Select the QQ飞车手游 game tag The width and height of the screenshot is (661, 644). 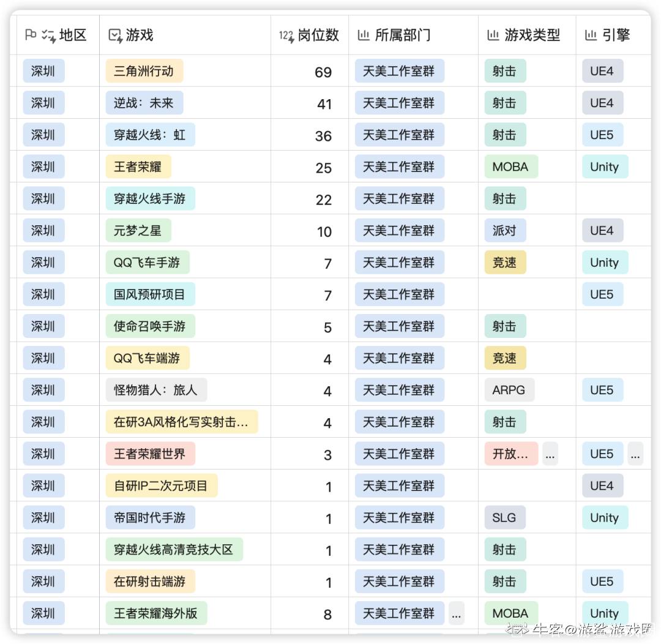pyautogui.click(x=148, y=263)
